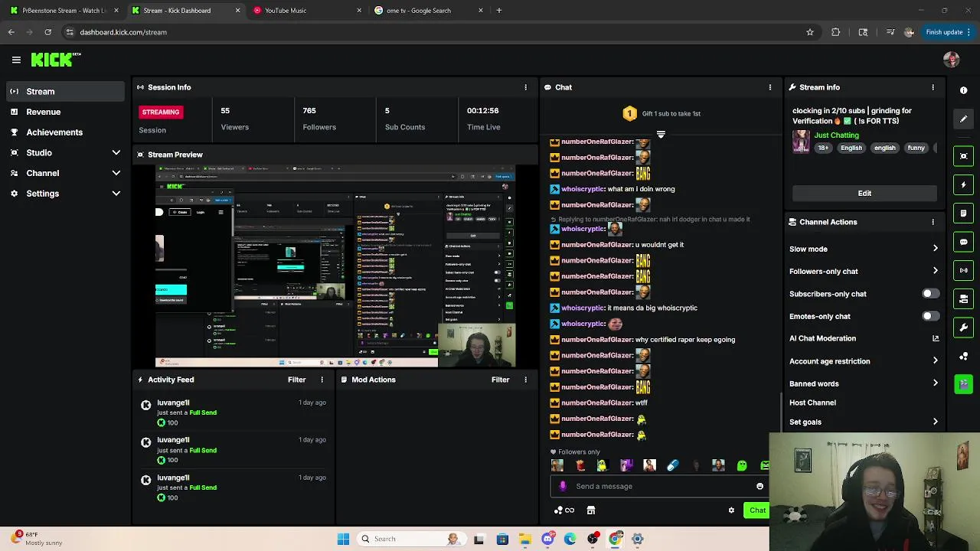Click Host Channel action
The image size is (980, 551).
pyautogui.click(x=812, y=403)
